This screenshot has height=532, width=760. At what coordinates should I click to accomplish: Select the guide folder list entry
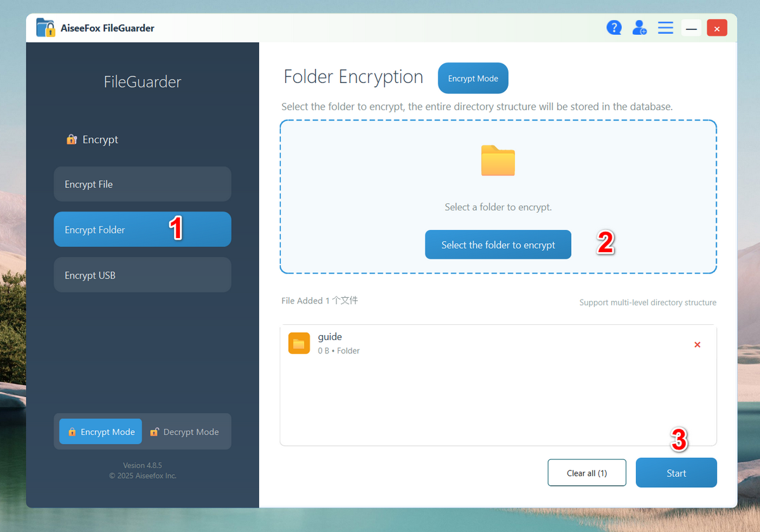point(443,343)
